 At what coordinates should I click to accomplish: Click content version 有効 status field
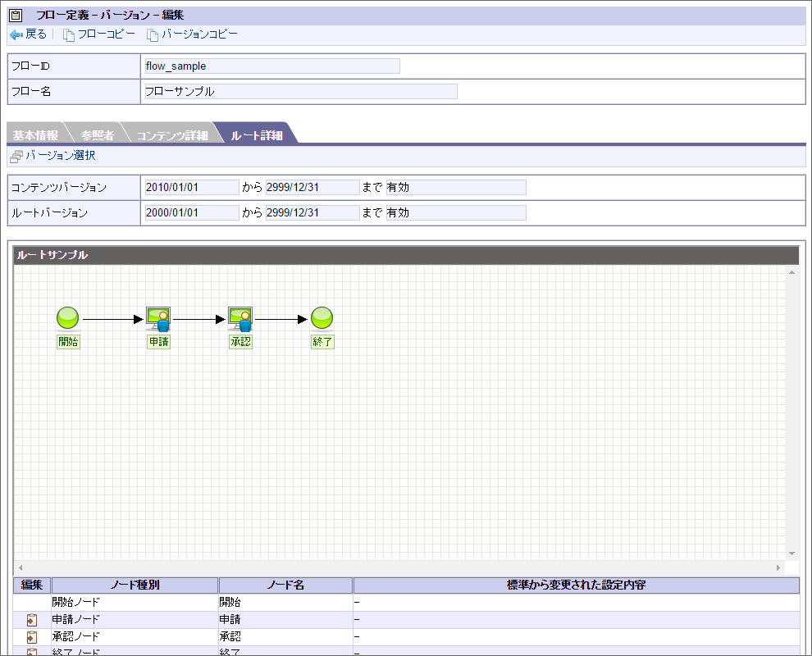(456, 188)
